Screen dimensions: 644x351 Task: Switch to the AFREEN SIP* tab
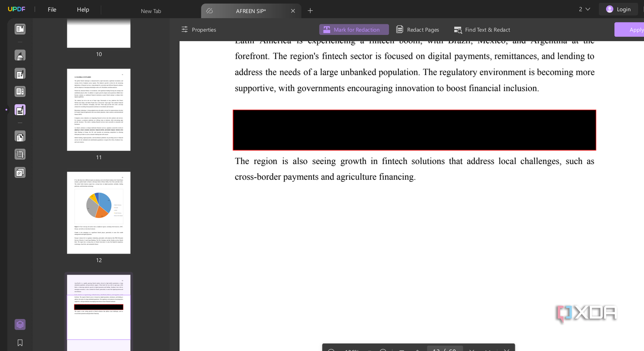[x=251, y=11]
